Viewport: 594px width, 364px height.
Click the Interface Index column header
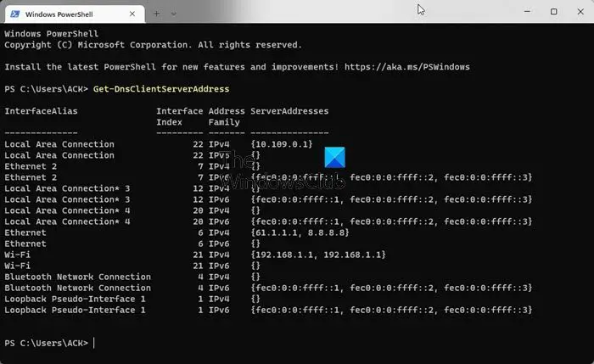click(x=180, y=116)
